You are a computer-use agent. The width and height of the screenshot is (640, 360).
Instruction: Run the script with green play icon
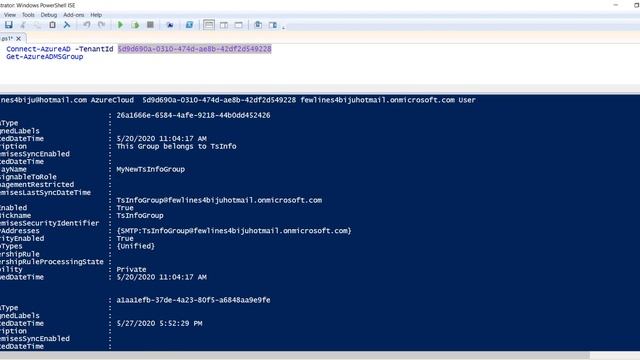120,25
